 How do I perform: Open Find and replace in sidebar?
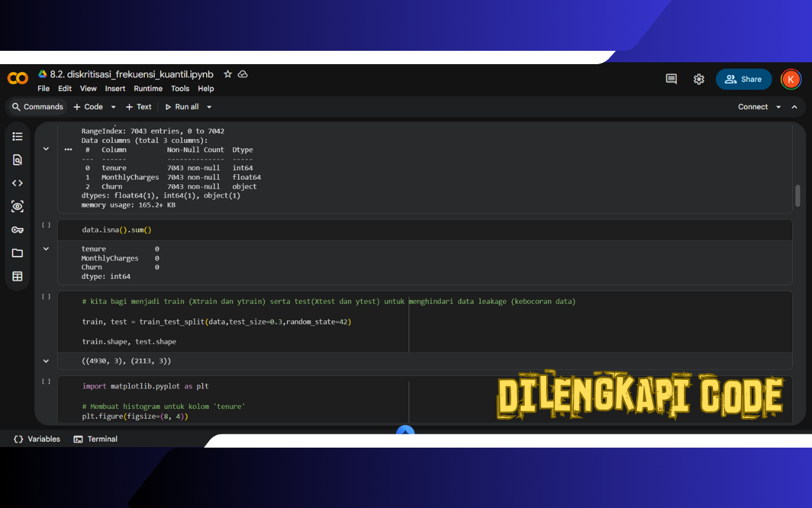[17, 160]
